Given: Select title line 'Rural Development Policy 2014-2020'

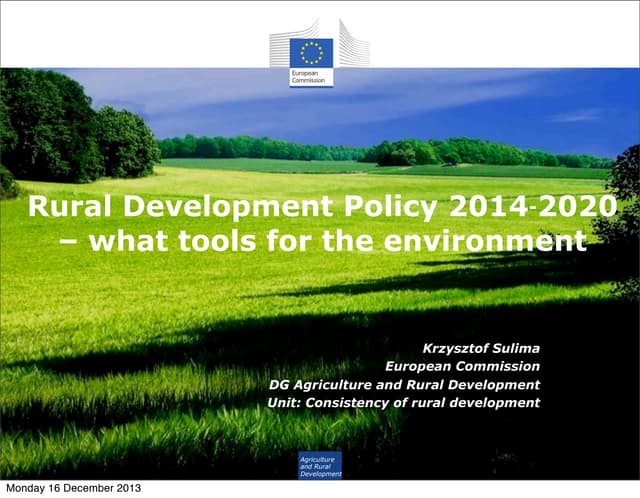Looking at the screenshot, I should click(x=322, y=206).
